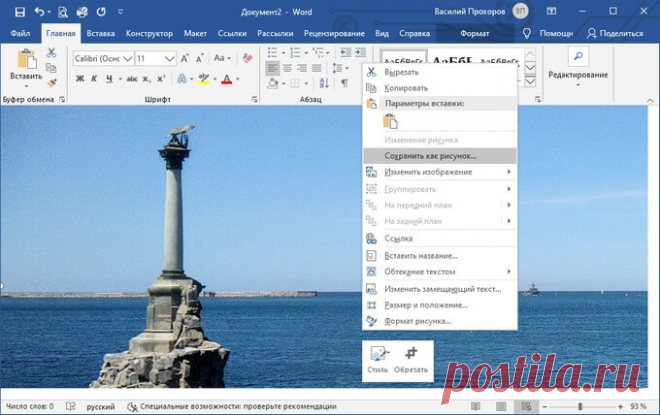Click the Paste clipboard icon
This screenshot has height=415, width=660.
(26, 59)
